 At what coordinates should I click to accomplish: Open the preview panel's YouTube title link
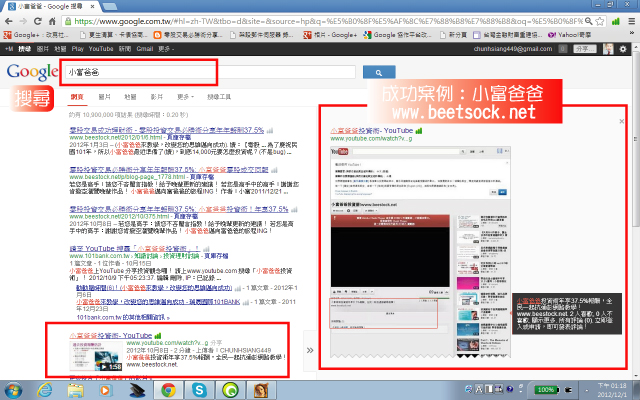coord(371,131)
